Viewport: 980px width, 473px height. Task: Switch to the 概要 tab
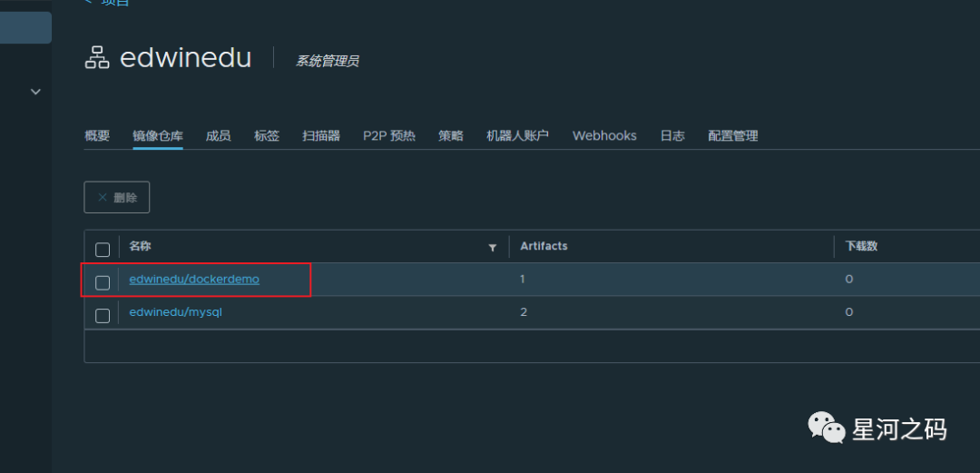pyautogui.click(x=97, y=136)
